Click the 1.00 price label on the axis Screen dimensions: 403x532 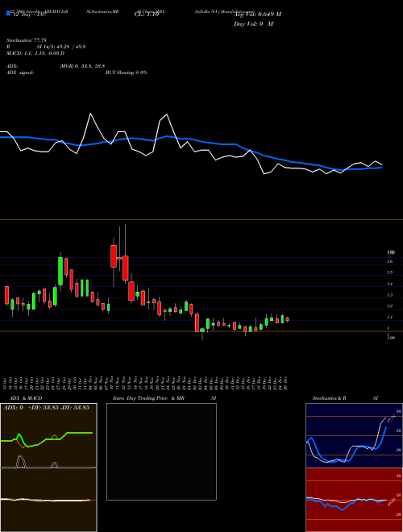(391, 338)
